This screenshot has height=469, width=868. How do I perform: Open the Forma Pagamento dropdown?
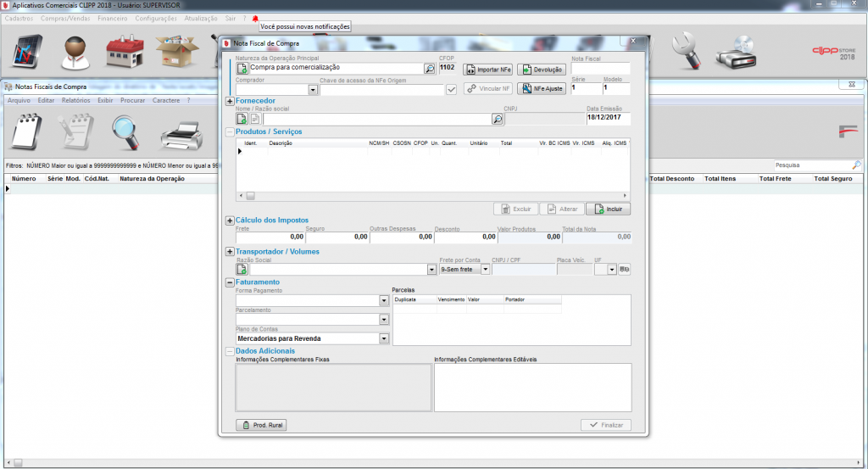point(384,301)
